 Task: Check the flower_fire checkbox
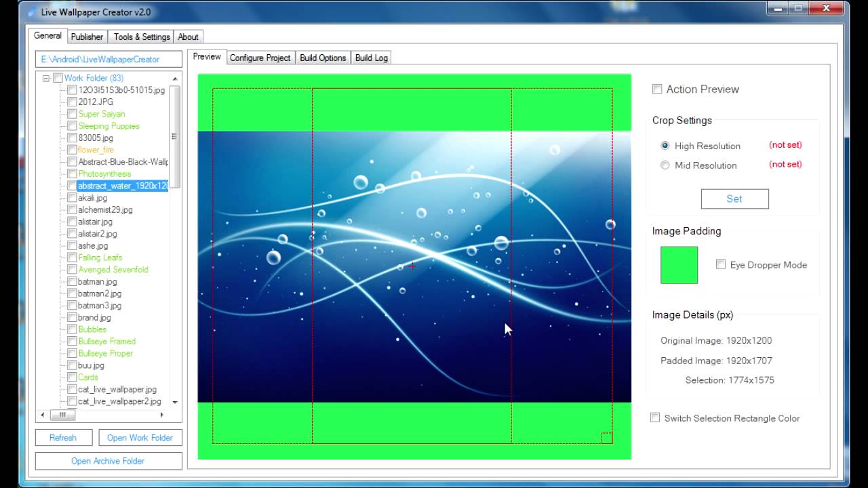coord(72,150)
